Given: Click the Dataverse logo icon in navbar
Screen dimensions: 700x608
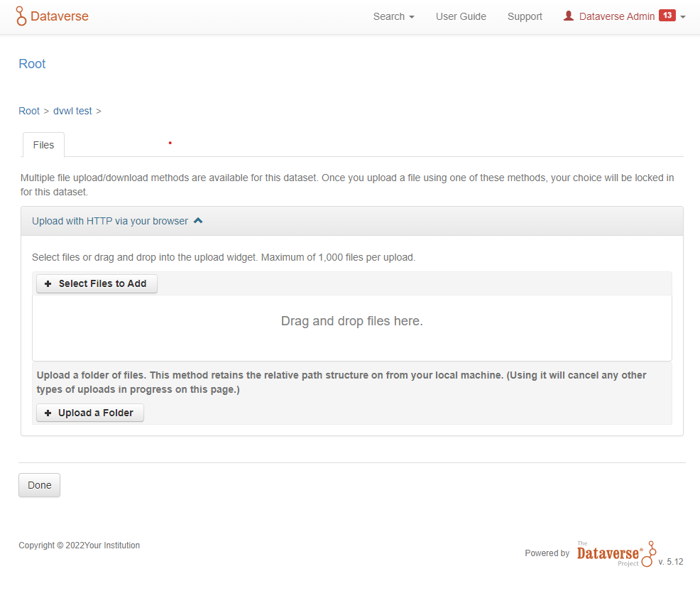Looking at the screenshot, I should 21,16.
